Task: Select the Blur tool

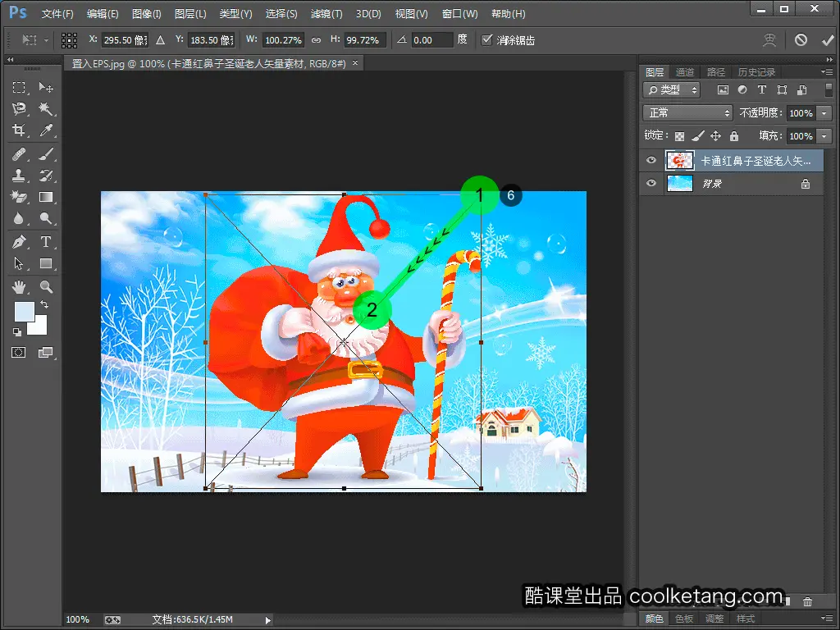Action: click(x=19, y=218)
